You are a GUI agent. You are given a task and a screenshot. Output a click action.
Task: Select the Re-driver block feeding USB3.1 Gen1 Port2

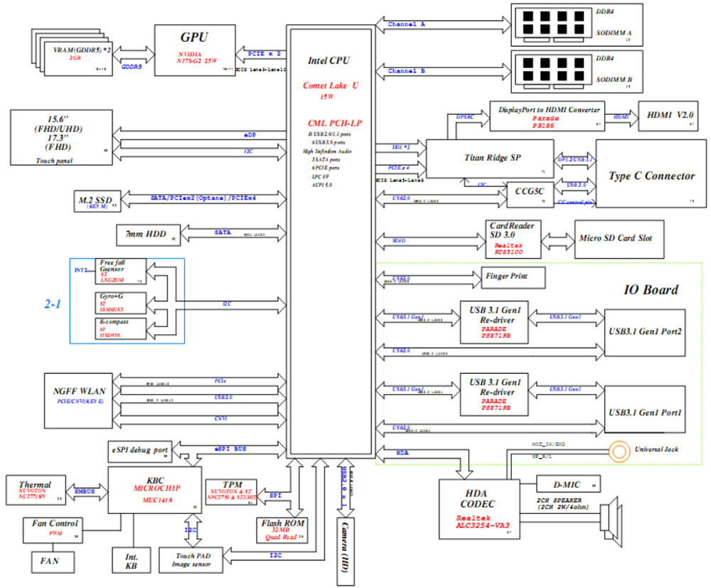click(x=494, y=322)
